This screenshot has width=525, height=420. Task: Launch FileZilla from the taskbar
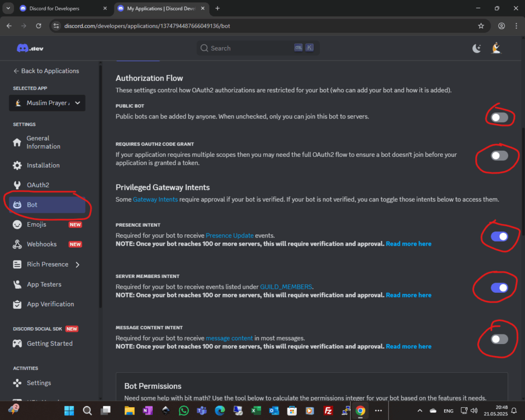click(328, 411)
